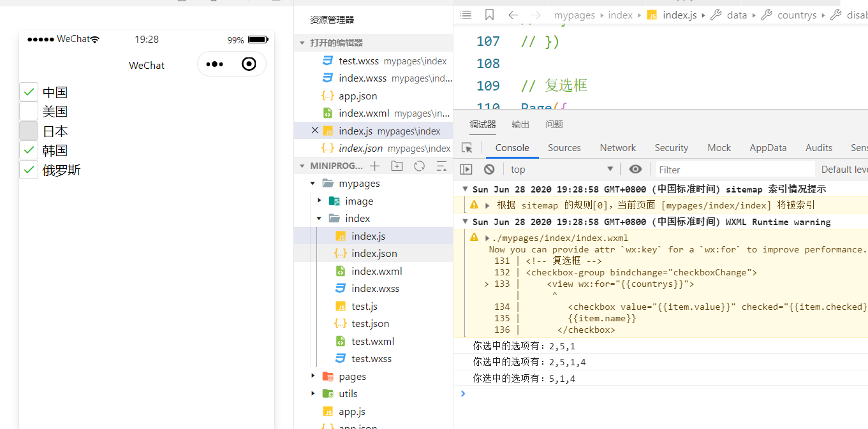
Task: Click the console Filter input field
Action: 735,169
